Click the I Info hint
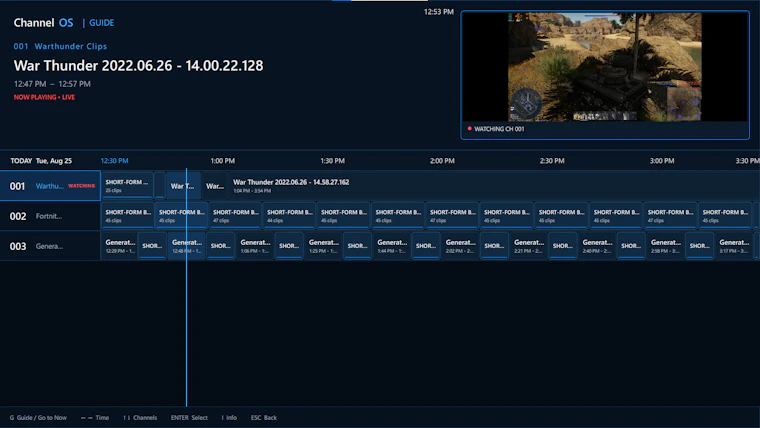Screen dimensions: 760x428 pyautogui.click(x=229, y=417)
